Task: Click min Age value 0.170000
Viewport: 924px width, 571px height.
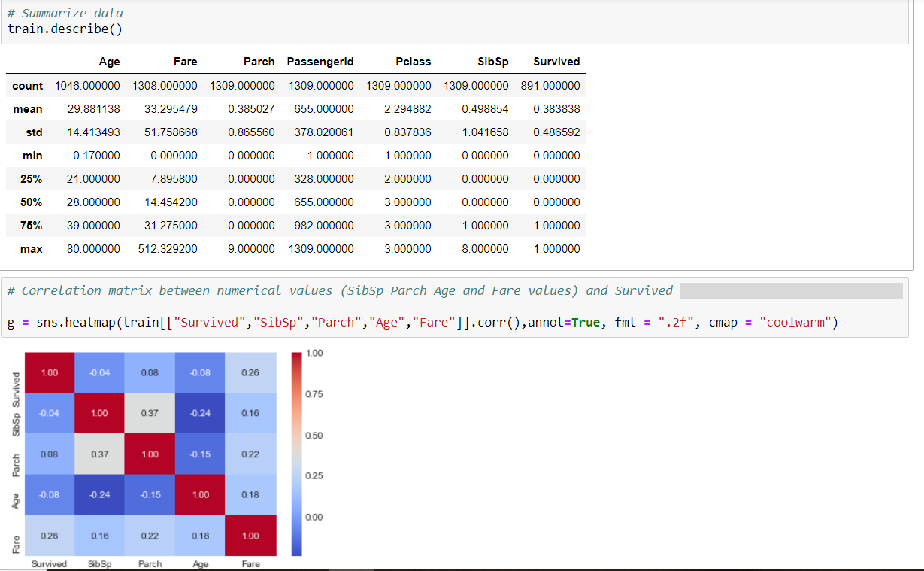Action: [x=96, y=156]
